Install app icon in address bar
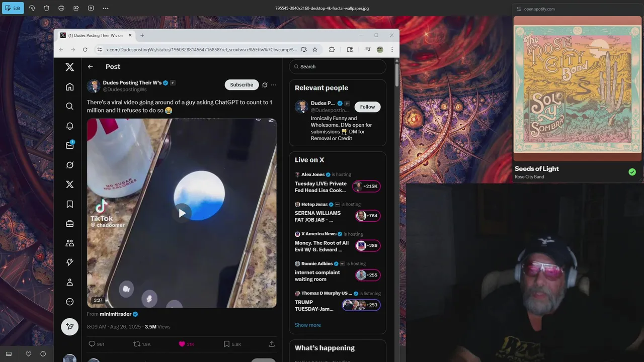 (x=304, y=50)
